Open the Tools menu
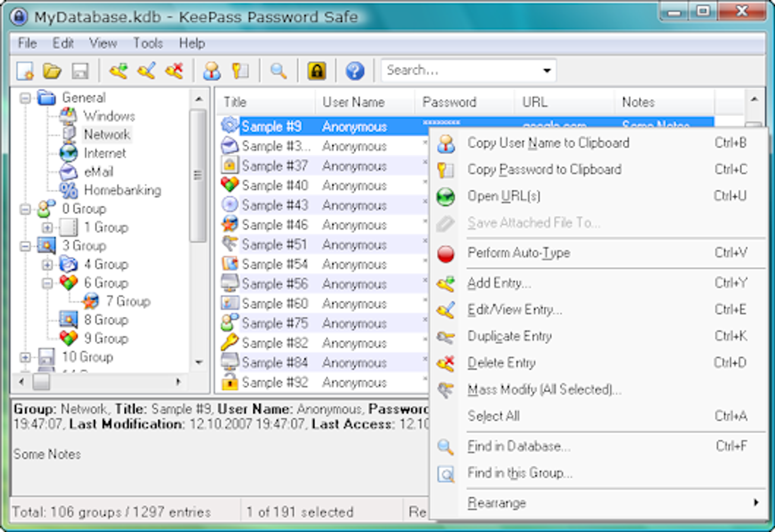775x532 pixels. coord(148,43)
